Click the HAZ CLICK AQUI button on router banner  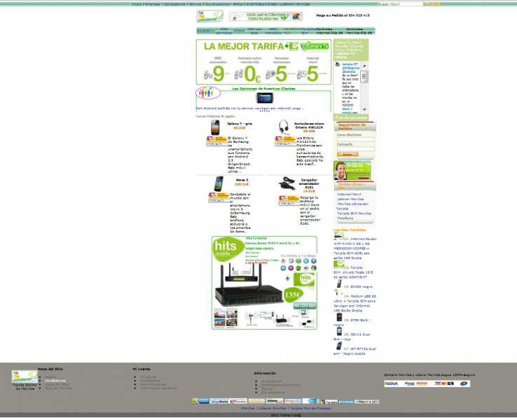point(305,306)
